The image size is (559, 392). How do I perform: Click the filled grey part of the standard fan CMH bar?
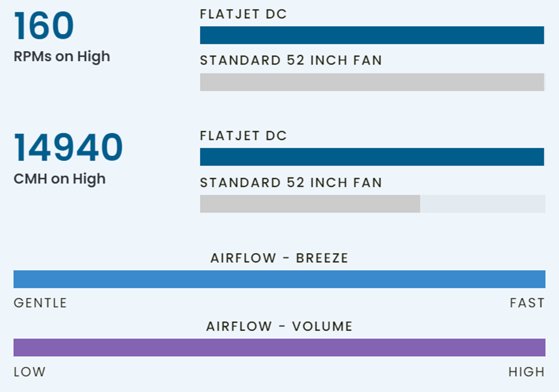[310, 204]
